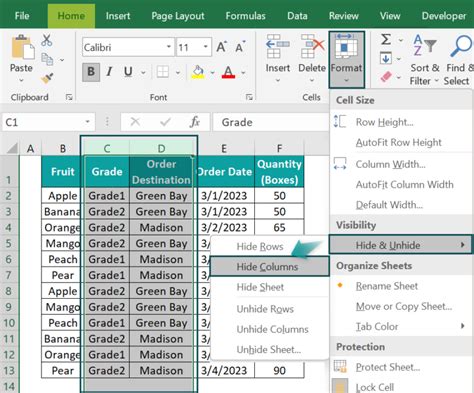Open fill color palette arrow
The image size is (474, 393).
click(x=212, y=72)
